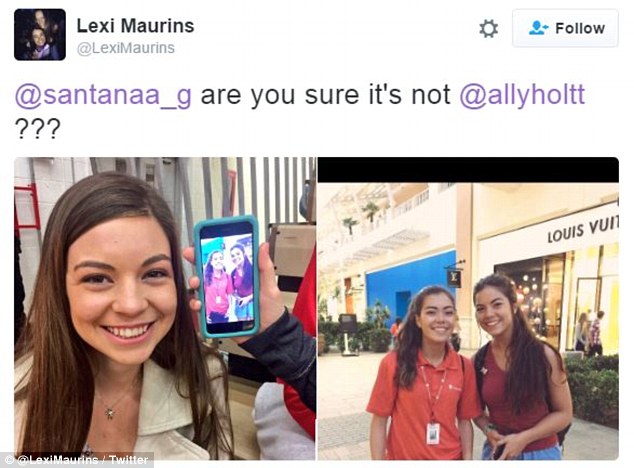This screenshot has height=468, width=634.
Task: Click the '???' tweet text
Action: [x=38, y=128]
